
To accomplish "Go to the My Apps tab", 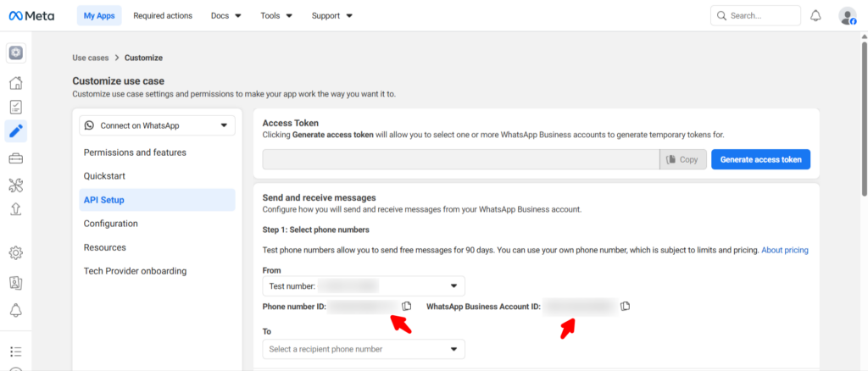I will [x=98, y=15].
